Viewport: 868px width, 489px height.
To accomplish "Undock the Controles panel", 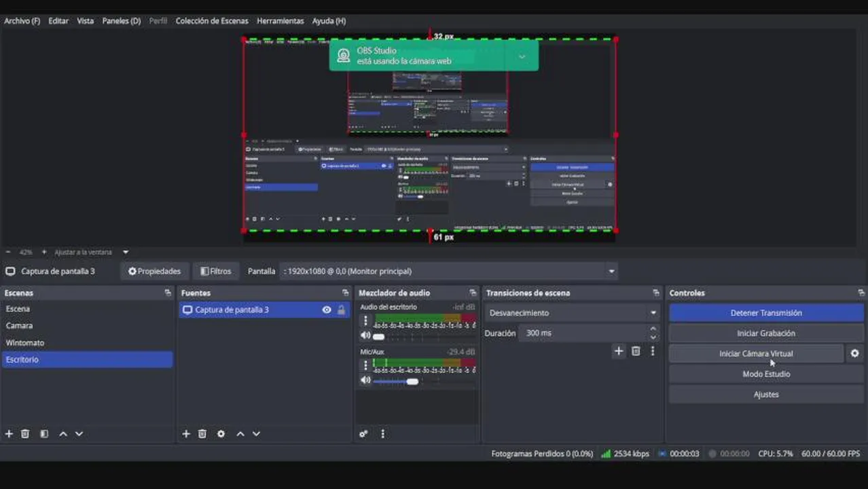I will click(861, 293).
